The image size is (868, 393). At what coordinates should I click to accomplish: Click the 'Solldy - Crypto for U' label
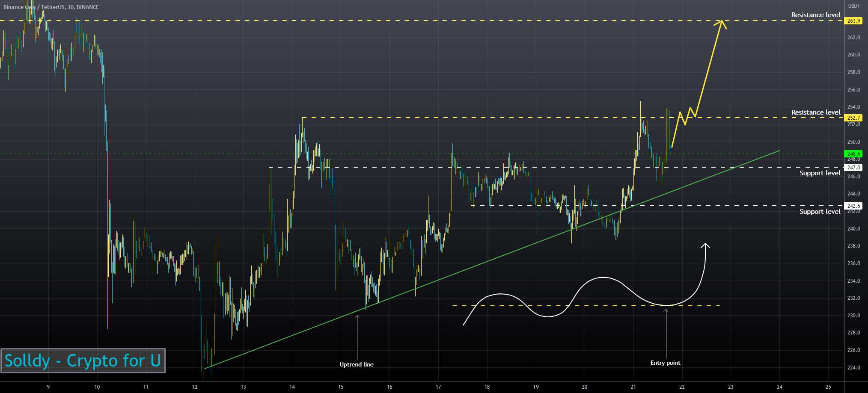pos(83,360)
